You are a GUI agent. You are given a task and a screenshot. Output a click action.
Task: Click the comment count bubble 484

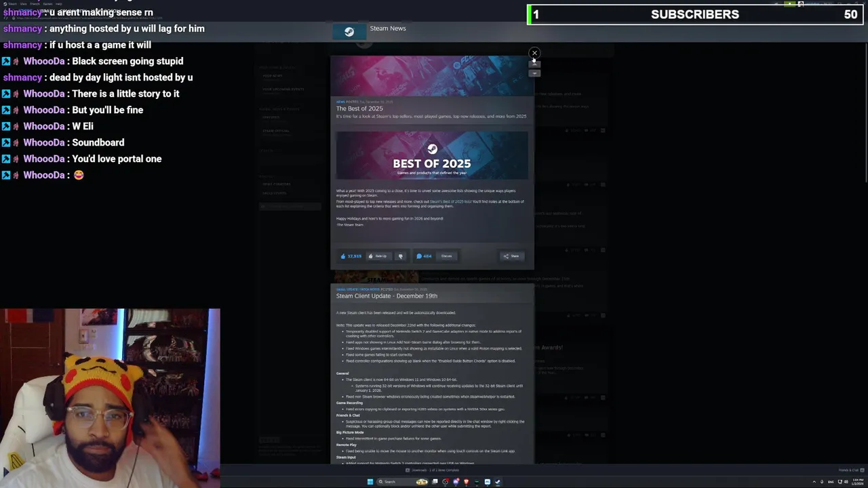click(424, 256)
